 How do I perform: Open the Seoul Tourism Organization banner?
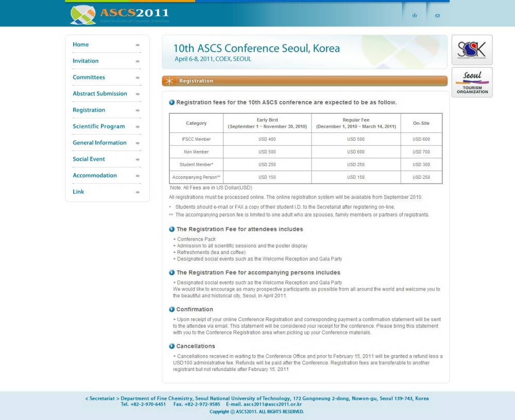pos(472,82)
